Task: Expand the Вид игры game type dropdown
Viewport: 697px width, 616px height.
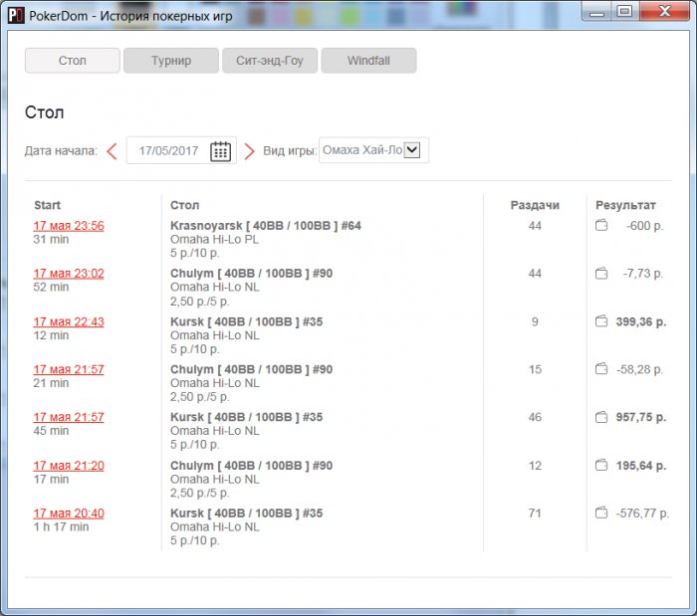Action: click(x=413, y=150)
